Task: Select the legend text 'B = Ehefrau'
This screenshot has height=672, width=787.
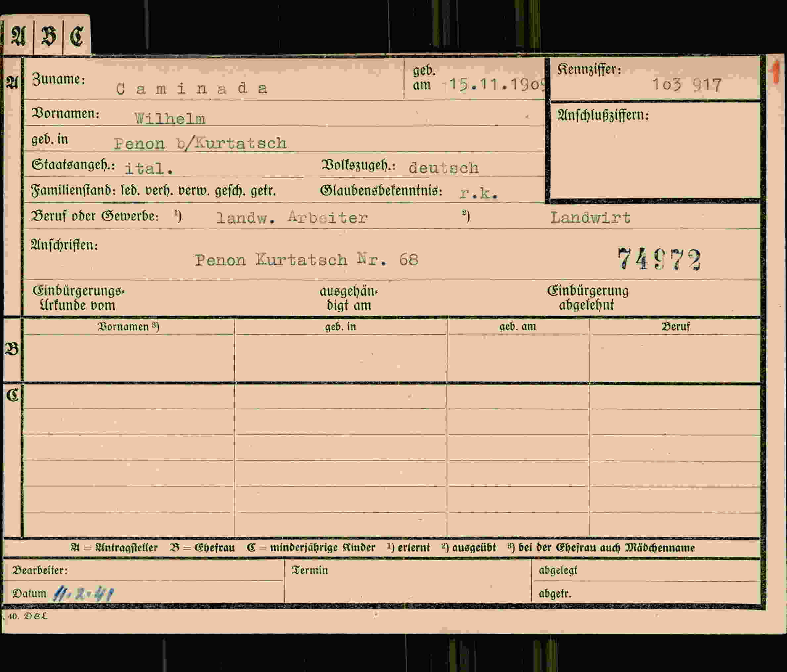Action: coord(203,548)
